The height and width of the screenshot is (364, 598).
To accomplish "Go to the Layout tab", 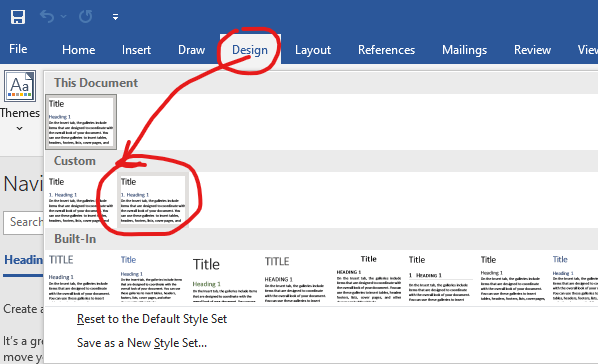I will pos(313,50).
